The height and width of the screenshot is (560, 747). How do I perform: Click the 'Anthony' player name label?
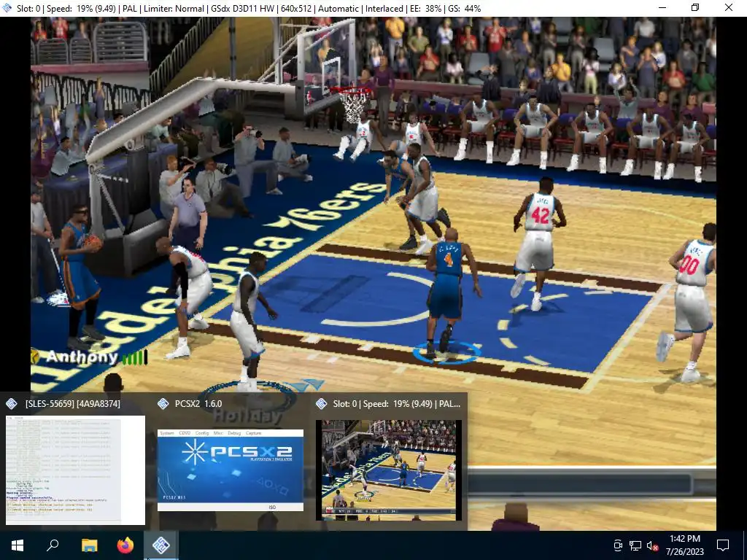82,357
